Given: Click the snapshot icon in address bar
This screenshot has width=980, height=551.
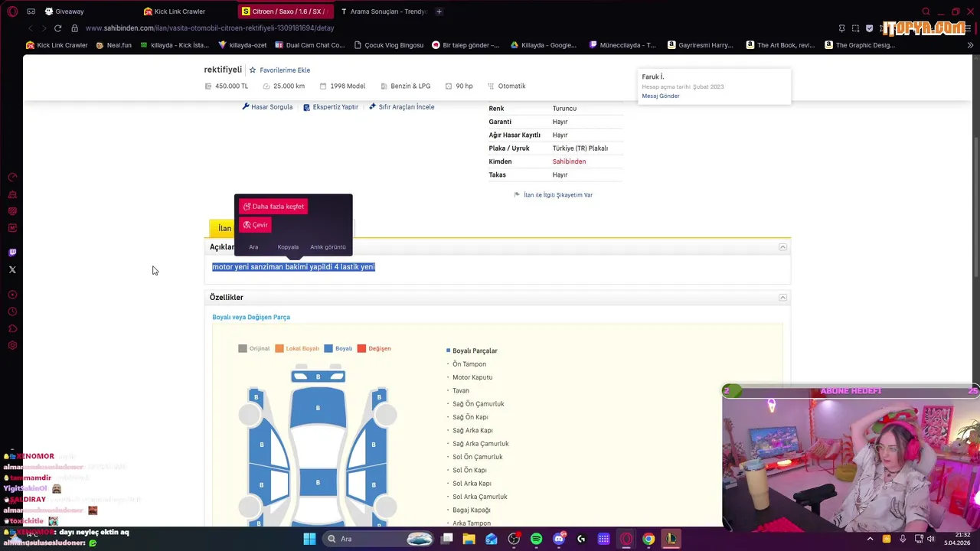Looking at the screenshot, I should [x=856, y=28].
